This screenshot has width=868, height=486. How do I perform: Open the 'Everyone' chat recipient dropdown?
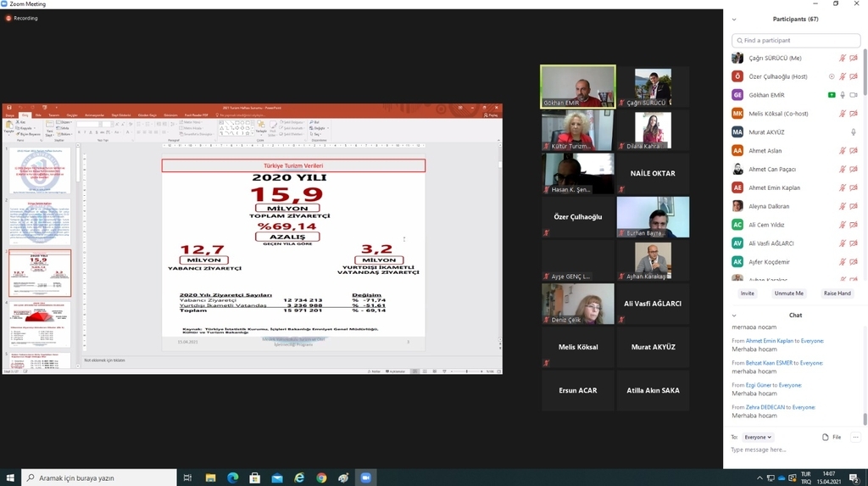[757, 437]
